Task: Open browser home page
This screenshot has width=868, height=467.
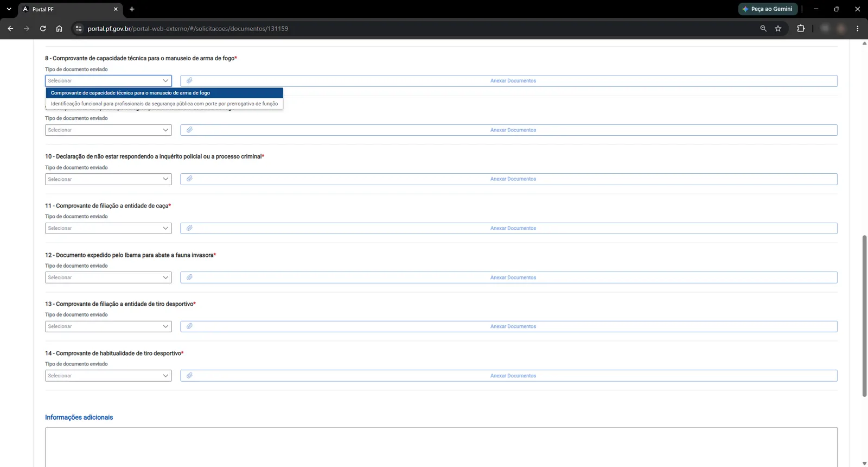Action: tap(59, 28)
